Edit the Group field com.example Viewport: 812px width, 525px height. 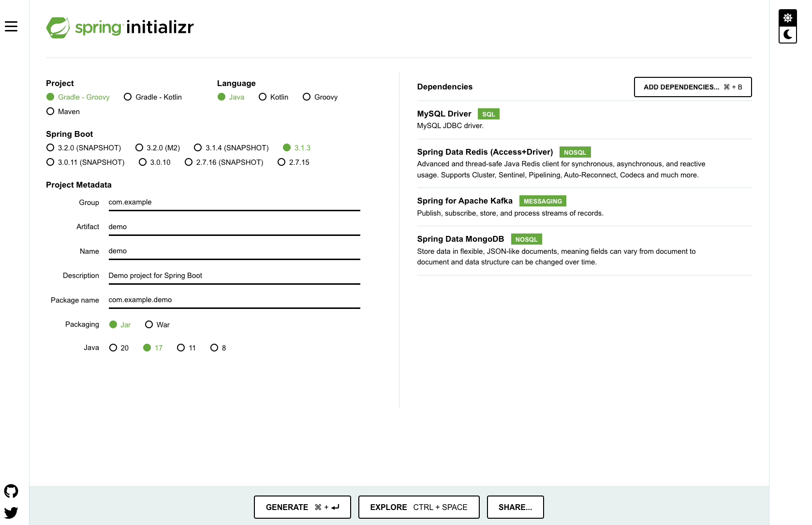[x=235, y=203]
